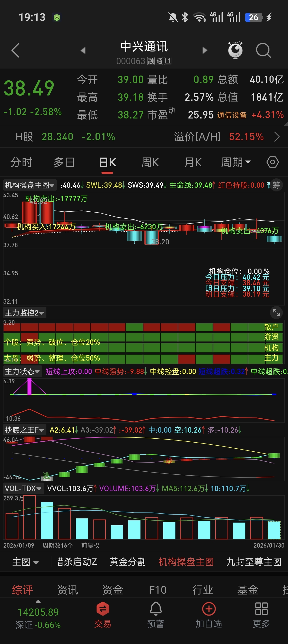Open the F10 company info tab

(158, 590)
